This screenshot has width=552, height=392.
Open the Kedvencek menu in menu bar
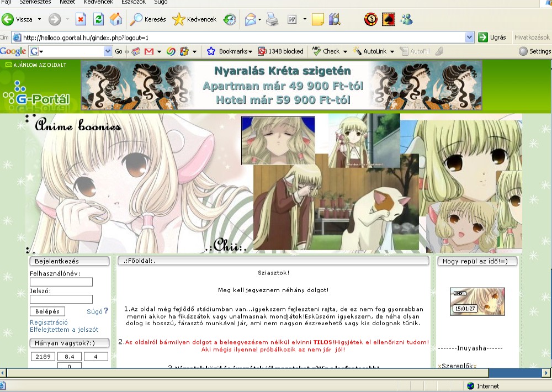99,2
